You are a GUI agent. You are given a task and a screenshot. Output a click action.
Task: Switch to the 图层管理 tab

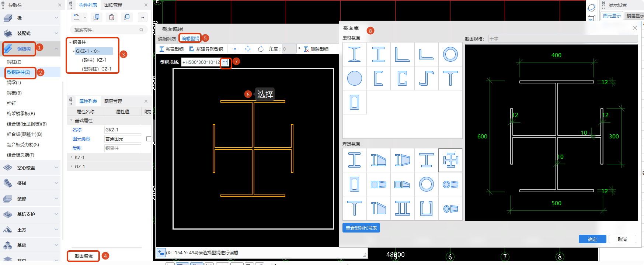[x=113, y=101]
